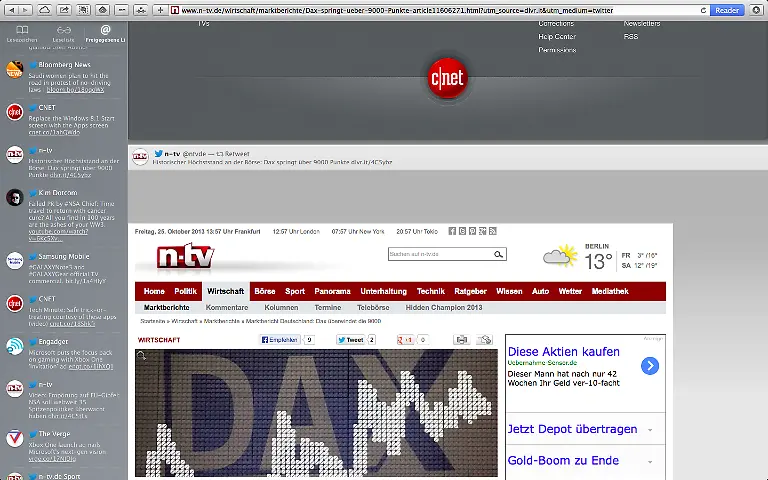Click the RSS icon in n-tv header
The height and width of the screenshot is (480, 768).
pos(493,231)
